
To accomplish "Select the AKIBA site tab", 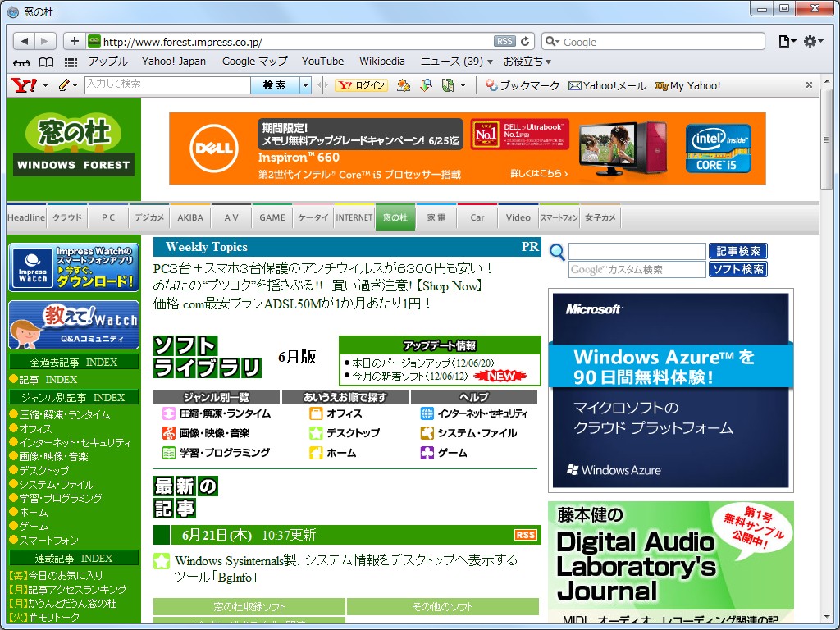I will tap(189, 217).
